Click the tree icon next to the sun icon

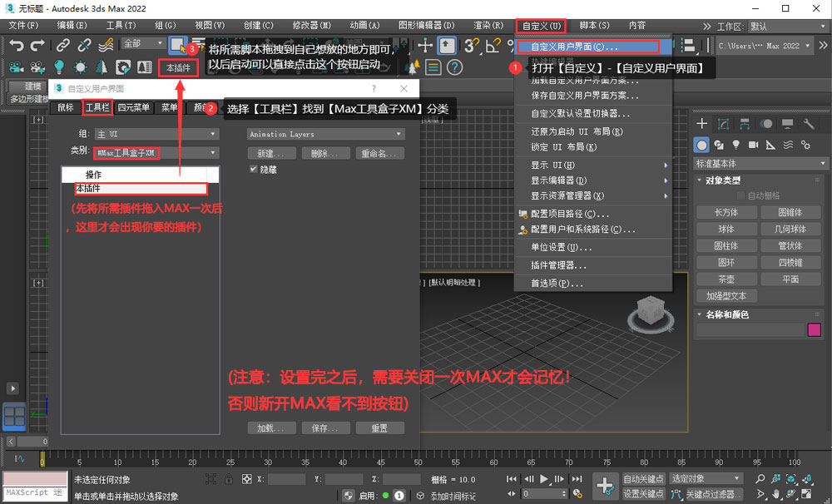[102, 67]
